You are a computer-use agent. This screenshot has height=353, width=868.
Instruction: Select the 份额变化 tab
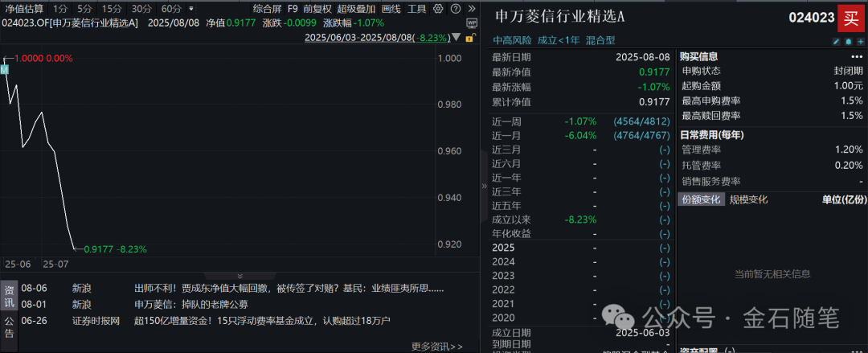point(702,199)
